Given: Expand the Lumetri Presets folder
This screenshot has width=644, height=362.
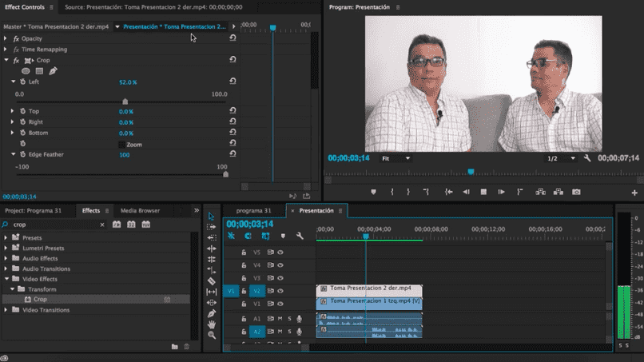Looking at the screenshot, I should pyautogui.click(x=6, y=248).
